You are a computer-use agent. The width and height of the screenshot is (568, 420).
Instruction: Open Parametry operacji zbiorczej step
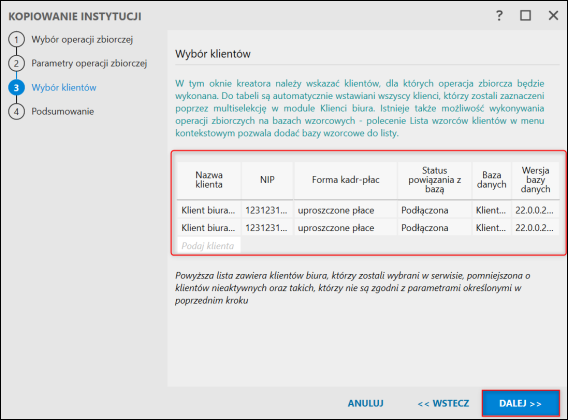click(x=89, y=63)
